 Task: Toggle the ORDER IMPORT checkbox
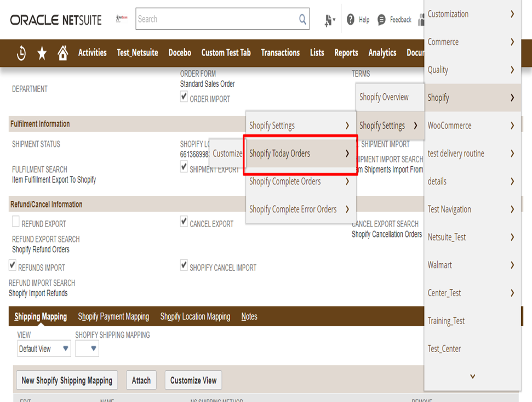point(184,97)
